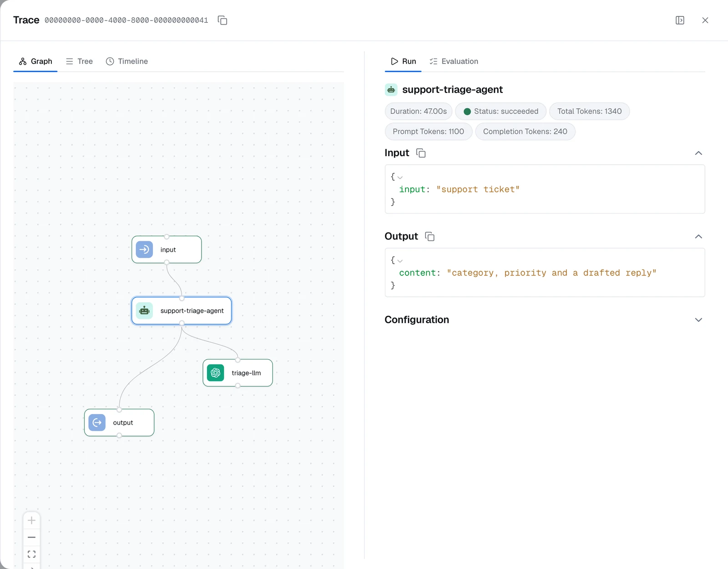Switch to the Graph tab
The image size is (728, 569).
click(35, 61)
